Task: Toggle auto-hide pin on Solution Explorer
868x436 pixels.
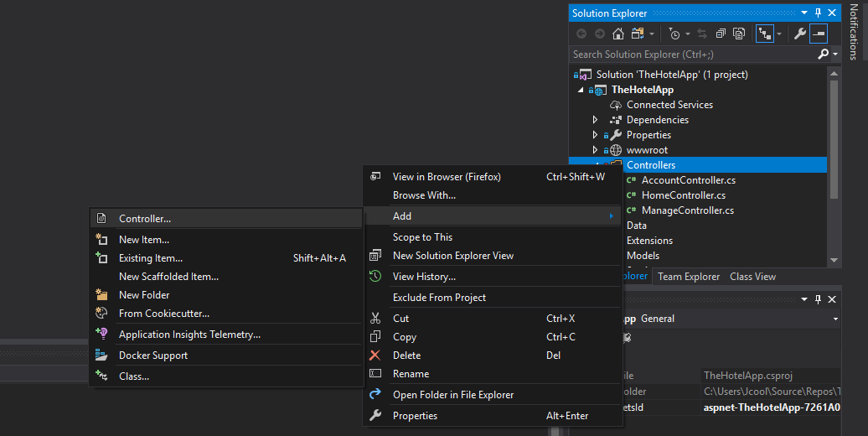Action: coord(819,13)
